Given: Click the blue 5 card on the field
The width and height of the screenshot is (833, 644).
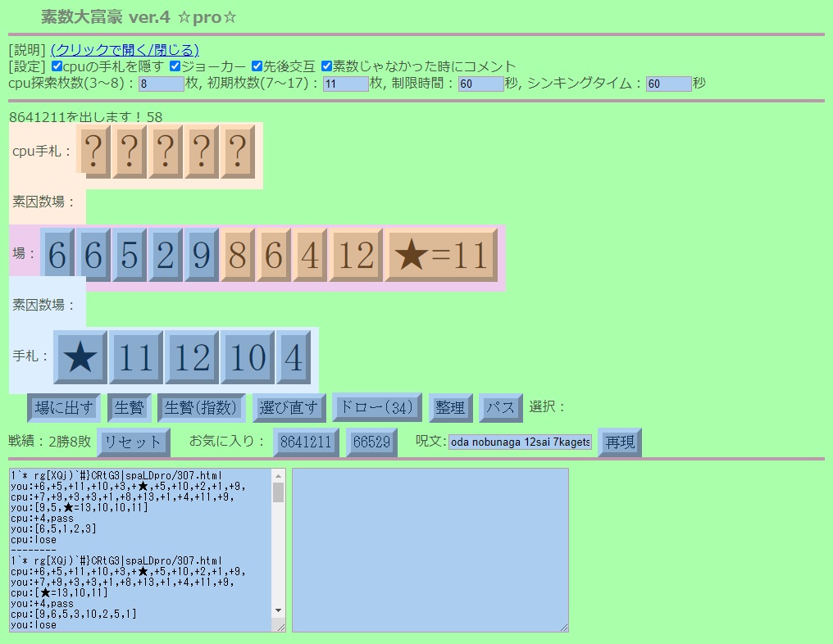Looking at the screenshot, I should pos(129,254).
